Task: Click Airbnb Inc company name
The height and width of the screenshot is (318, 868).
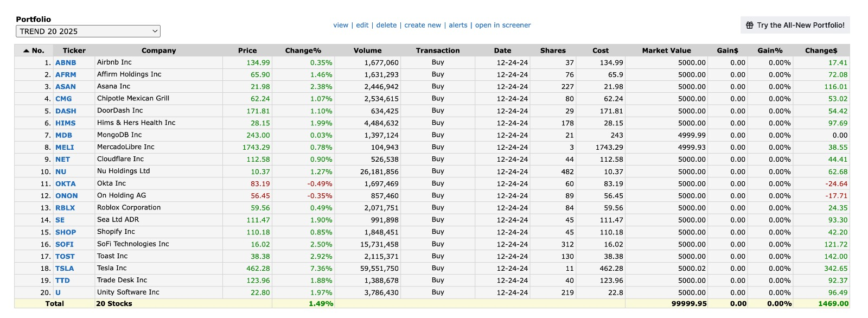Action: [x=114, y=62]
